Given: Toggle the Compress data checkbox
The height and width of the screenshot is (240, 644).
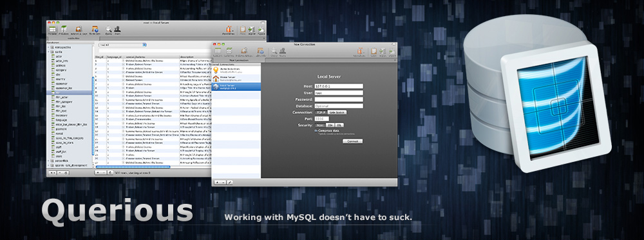Looking at the screenshot, I should pyautogui.click(x=316, y=130).
